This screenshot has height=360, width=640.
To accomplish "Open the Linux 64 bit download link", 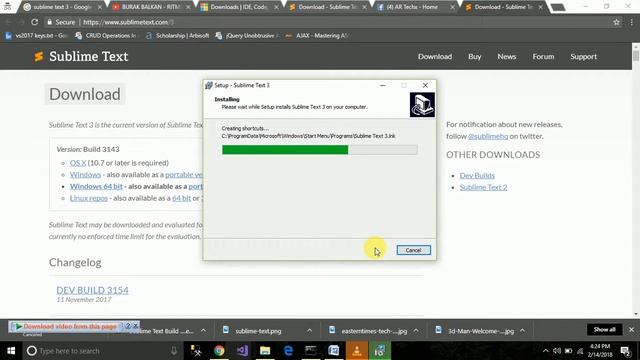I will pyautogui.click(x=181, y=198).
